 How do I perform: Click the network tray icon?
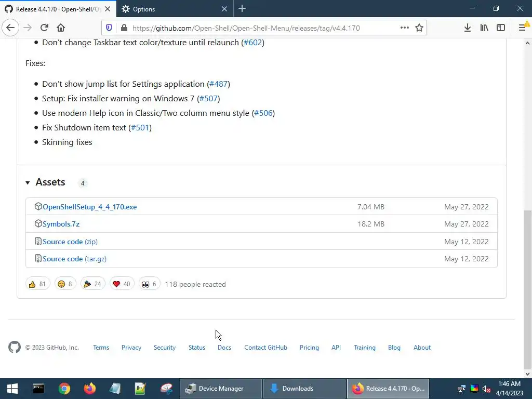(x=461, y=389)
